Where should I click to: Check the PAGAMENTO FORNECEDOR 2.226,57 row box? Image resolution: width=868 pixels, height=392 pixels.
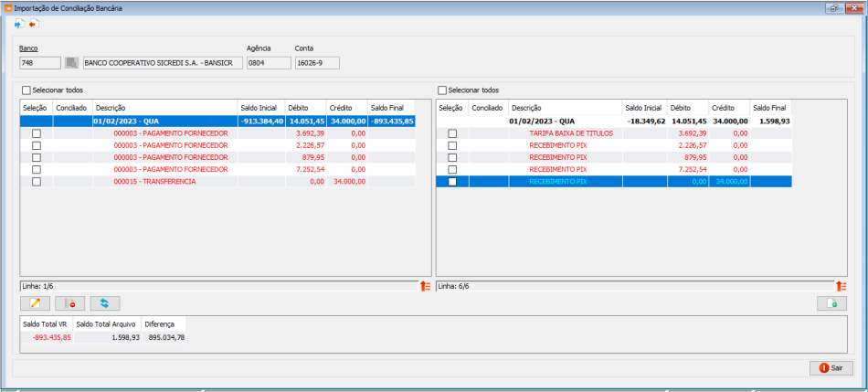coord(37,145)
